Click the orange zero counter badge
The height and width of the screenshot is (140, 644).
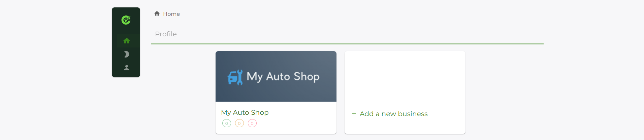click(239, 124)
